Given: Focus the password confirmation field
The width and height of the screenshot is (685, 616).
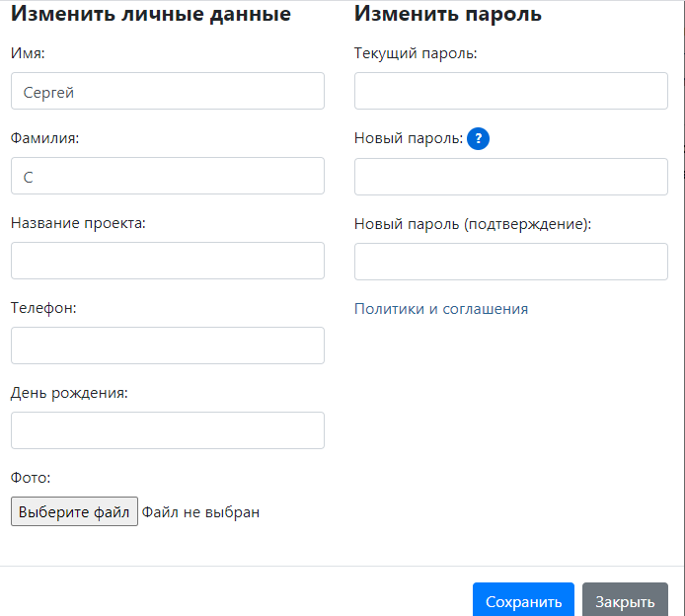Looking at the screenshot, I should click(511, 262).
